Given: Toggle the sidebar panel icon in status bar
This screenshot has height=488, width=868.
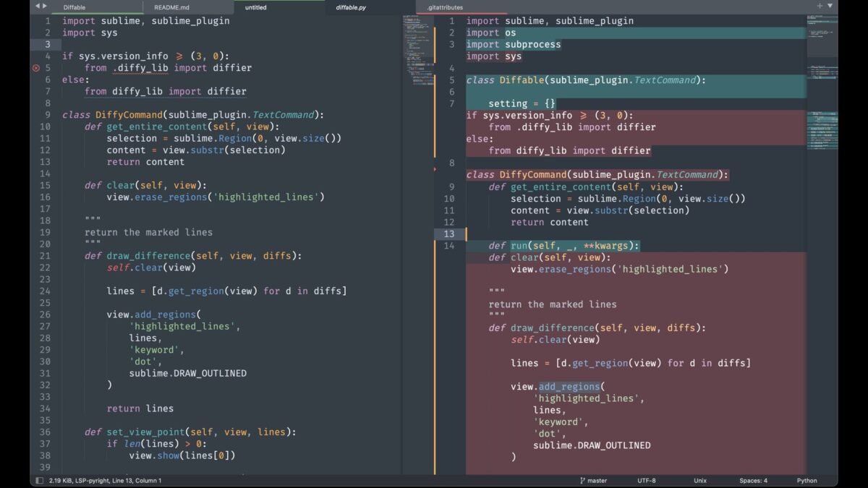Looking at the screenshot, I should 39,481.
